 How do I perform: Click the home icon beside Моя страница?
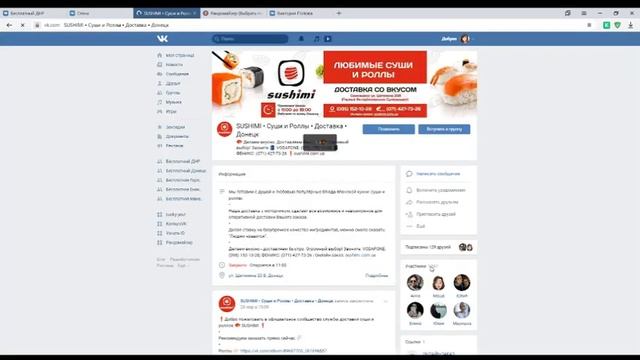point(160,55)
